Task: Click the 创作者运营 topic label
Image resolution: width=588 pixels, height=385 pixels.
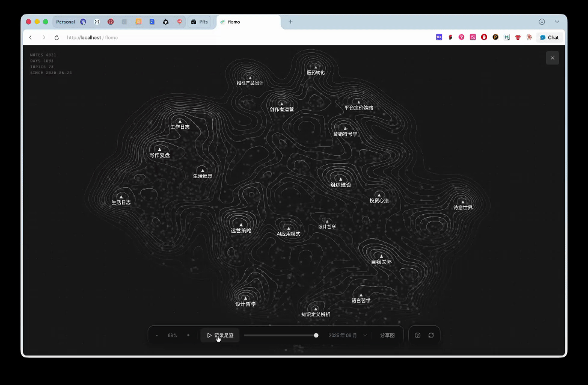Action: 281,109
